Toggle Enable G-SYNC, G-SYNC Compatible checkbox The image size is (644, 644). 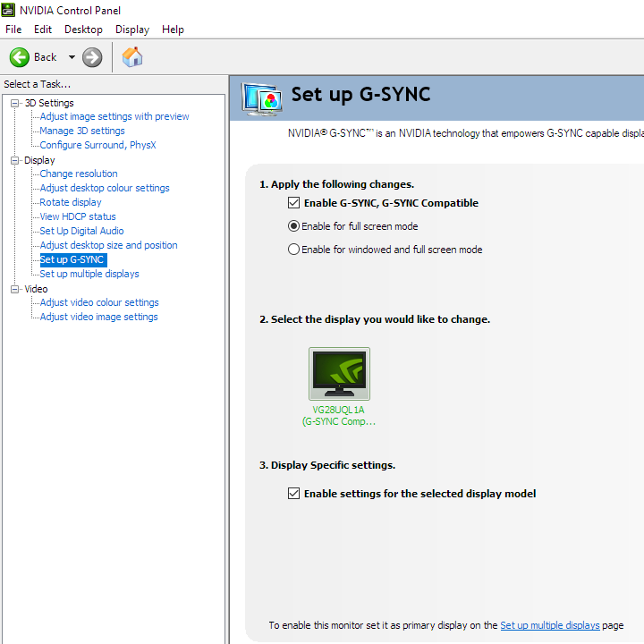pyautogui.click(x=293, y=203)
